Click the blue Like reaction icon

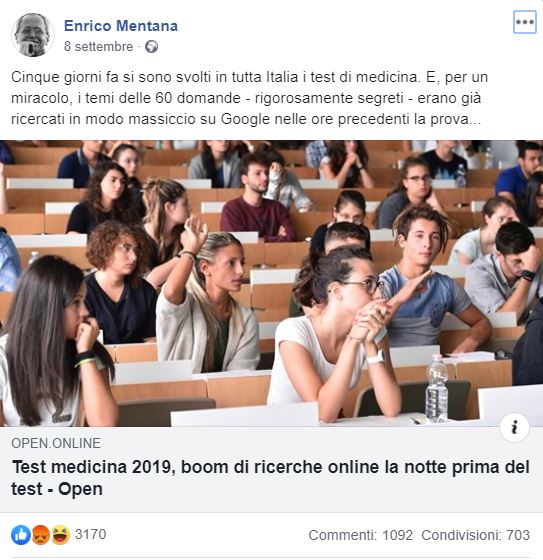pyautogui.click(x=21, y=535)
